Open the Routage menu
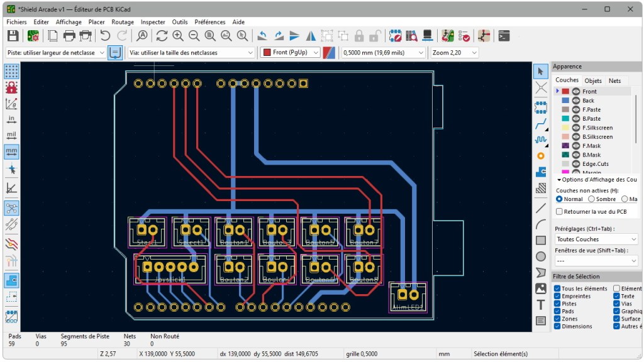644x362 pixels. [123, 21]
